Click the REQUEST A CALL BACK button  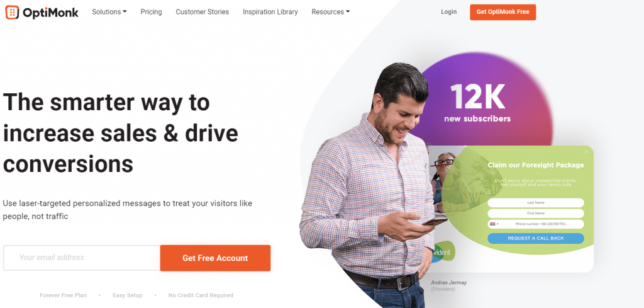(536, 239)
